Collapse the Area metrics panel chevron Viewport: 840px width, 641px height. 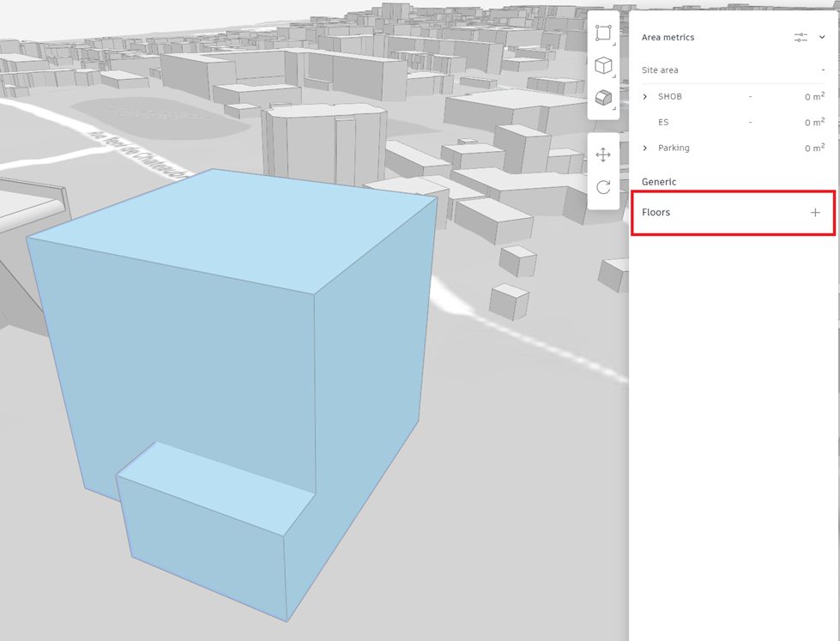[x=822, y=38]
